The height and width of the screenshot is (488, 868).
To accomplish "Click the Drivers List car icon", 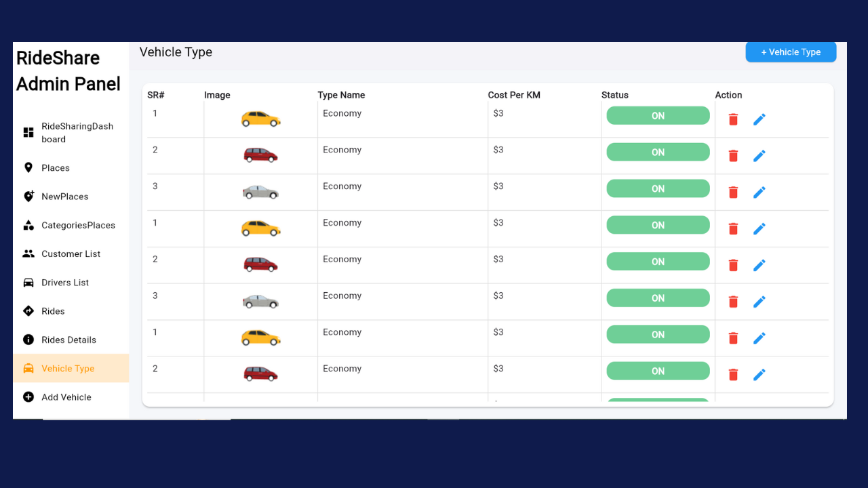I will pyautogui.click(x=28, y=283).
